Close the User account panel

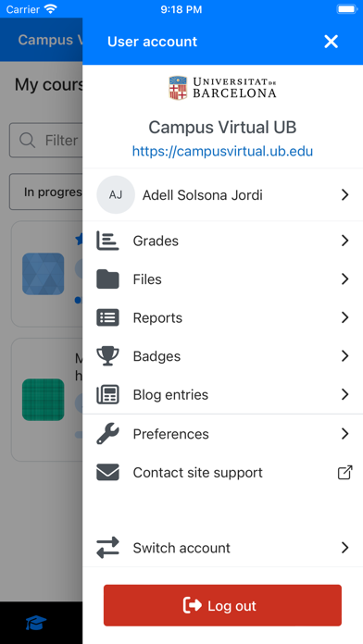[x=331, y=42]
